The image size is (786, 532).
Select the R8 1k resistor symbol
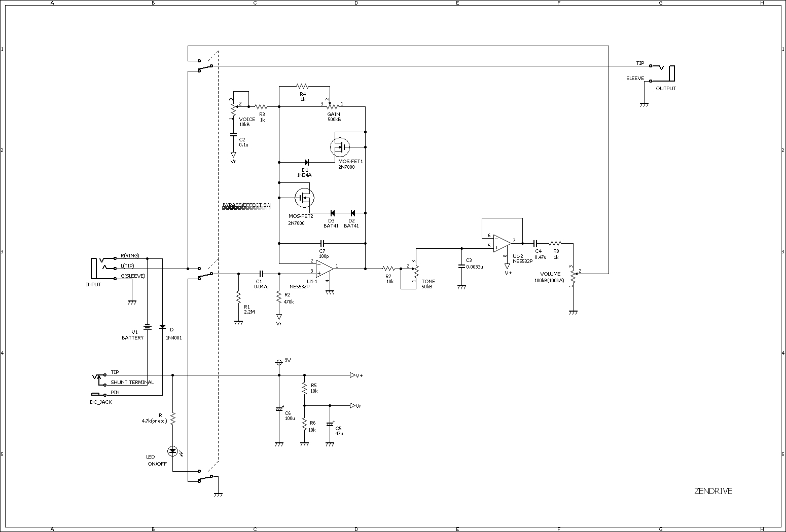coord(556,243)
